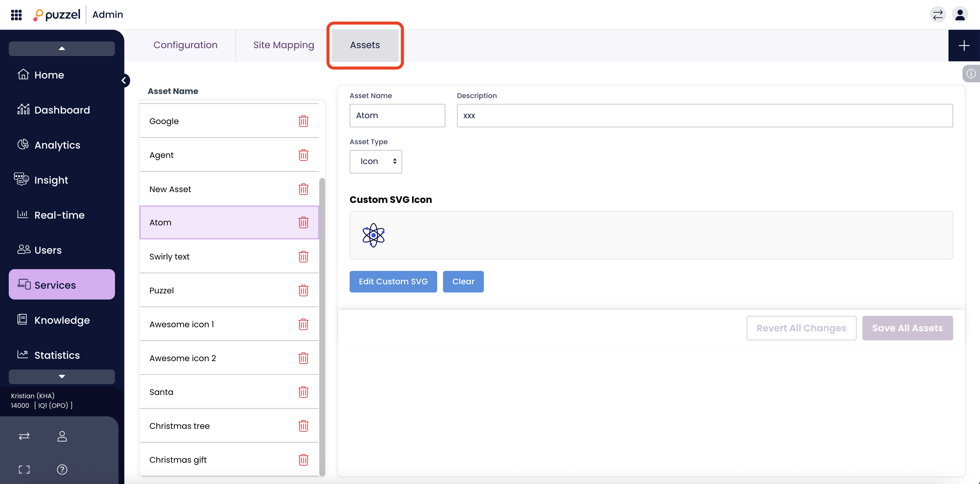The height and width of the screenshot is (484, 980).
Task: Open the info panel icon
Action: coord(971,74)
